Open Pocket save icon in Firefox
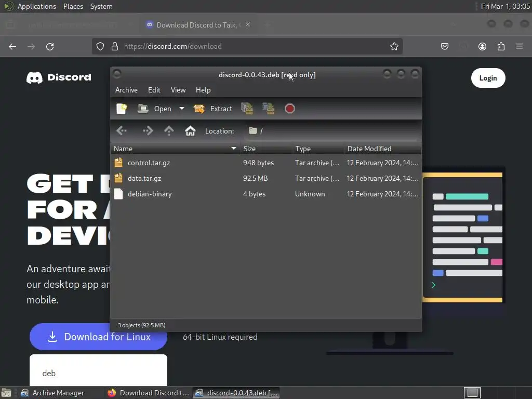The image size is (532, 399). click(445, 46)
